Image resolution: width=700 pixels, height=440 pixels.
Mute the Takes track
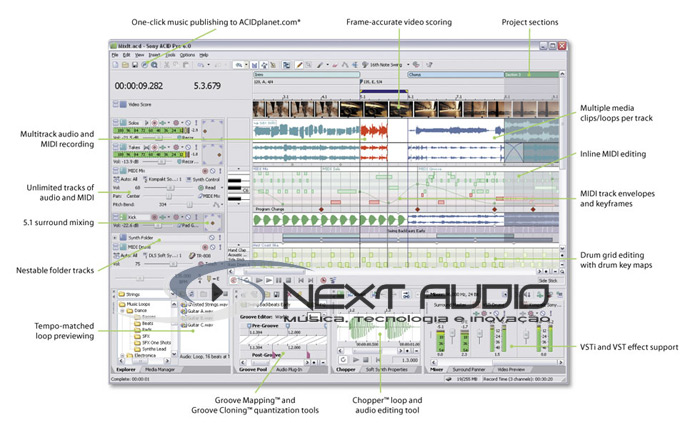coord(188,147)
